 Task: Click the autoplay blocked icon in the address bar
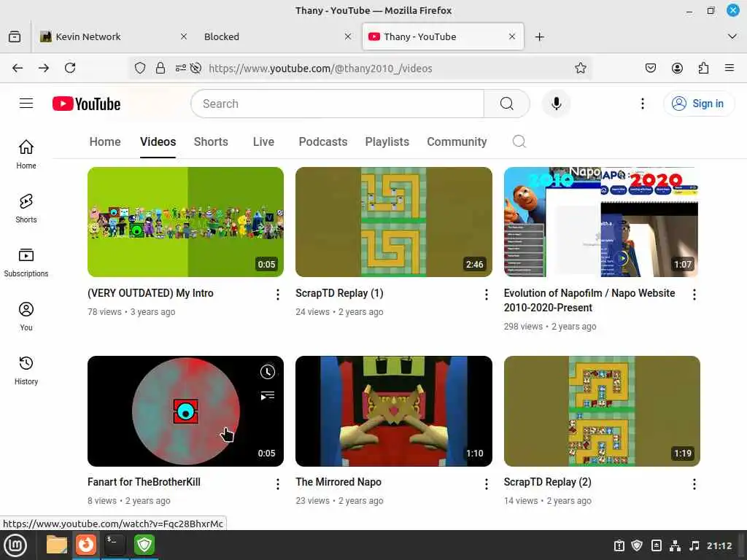tap(196, 68)
